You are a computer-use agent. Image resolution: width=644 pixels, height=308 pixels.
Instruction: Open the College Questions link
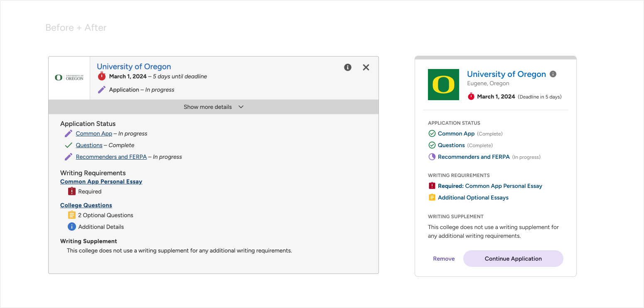click(x=86, y=205)
